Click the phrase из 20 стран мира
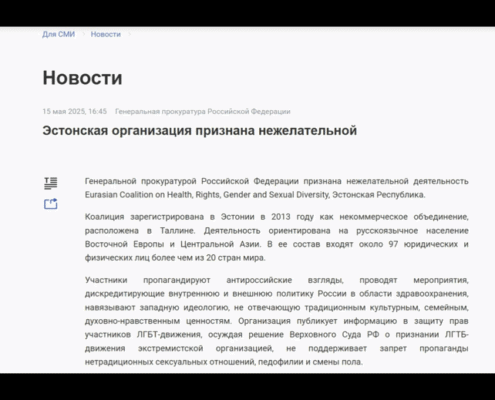 [230, 258]
